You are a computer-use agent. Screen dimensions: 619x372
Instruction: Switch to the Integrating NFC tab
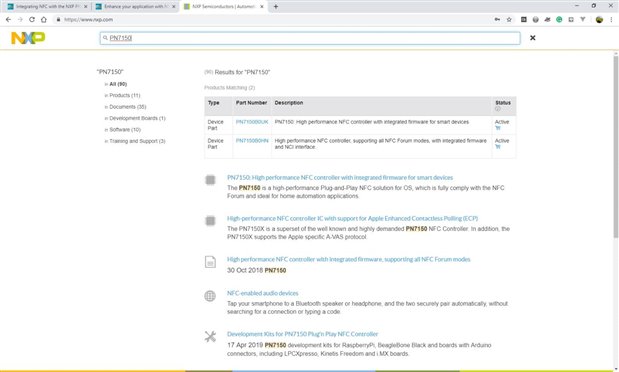[x=47, y=6]
